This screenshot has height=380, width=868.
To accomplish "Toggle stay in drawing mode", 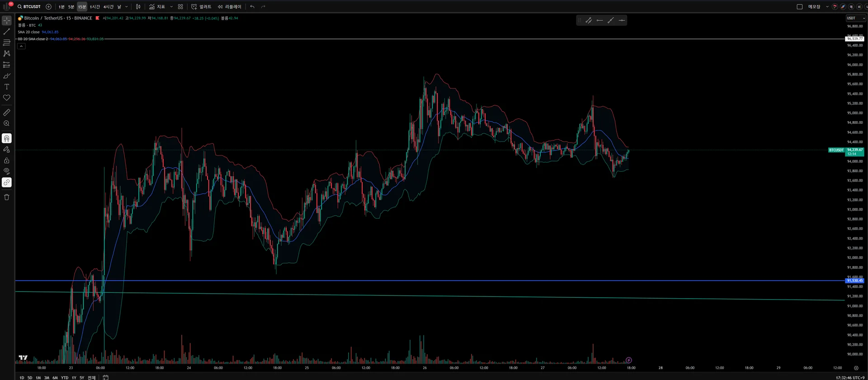I will 7,149.
